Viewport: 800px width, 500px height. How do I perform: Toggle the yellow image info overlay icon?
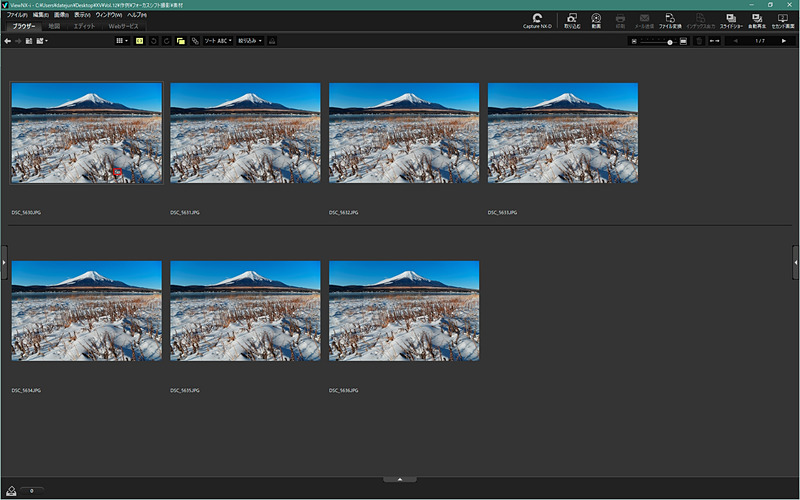[140, 41]
